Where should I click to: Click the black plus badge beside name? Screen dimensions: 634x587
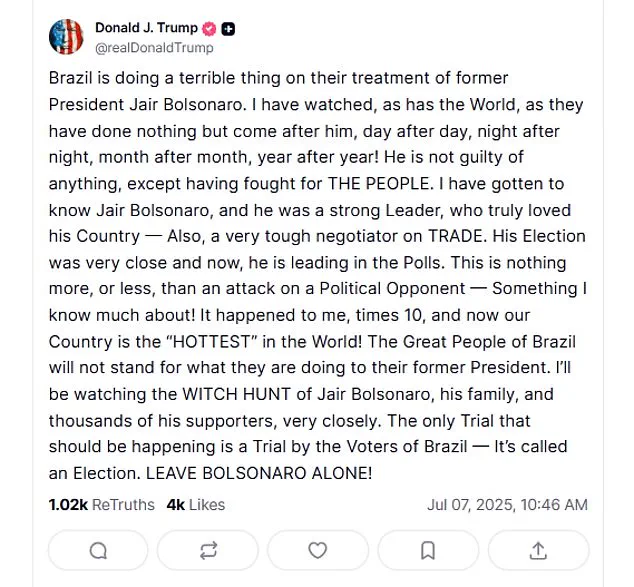tap(229, 28)
